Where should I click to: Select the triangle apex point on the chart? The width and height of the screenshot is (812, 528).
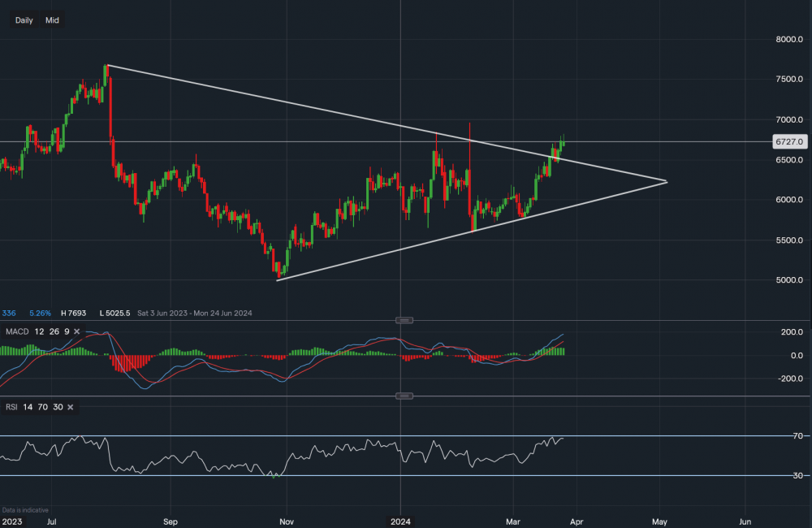point(667,181)
